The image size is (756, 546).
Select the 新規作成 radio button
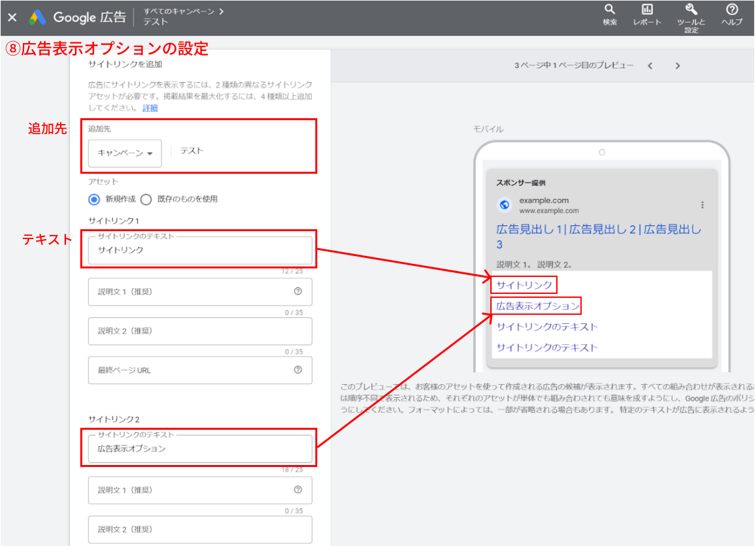(x=95, y=199)
